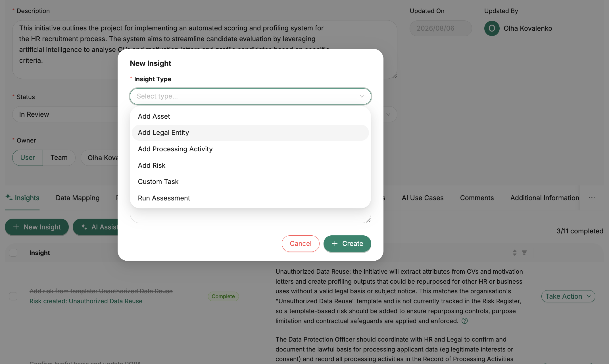The width and height of the screenshot is (609, 364).
Task: Switch owner type to Team
Action: click(59, 158)
